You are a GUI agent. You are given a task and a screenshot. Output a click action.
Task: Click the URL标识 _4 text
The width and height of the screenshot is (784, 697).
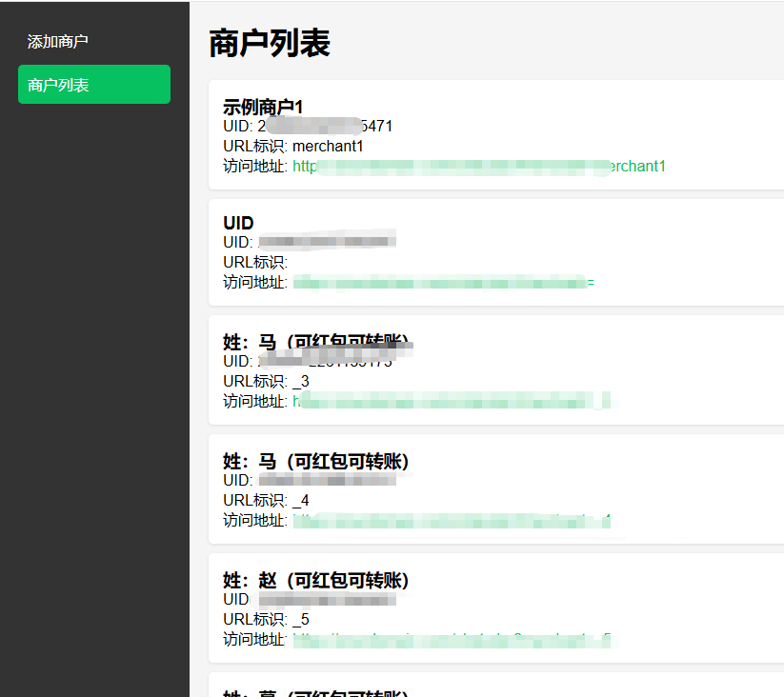[266, 500]
